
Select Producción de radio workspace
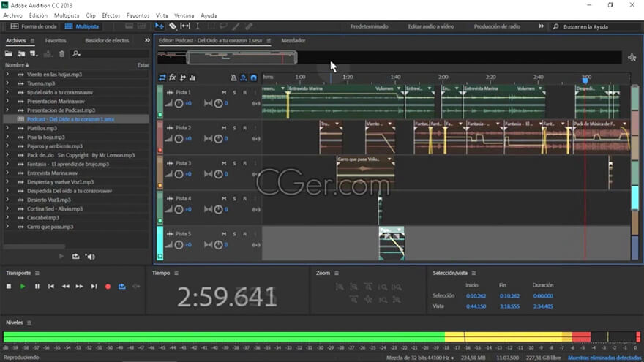click(x=497, y=26)
